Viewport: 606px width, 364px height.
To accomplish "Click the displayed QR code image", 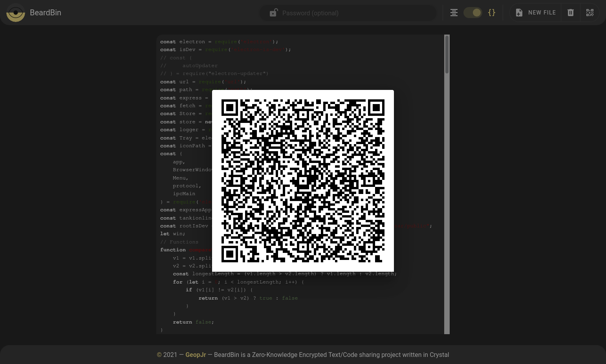I will (303, 181).
